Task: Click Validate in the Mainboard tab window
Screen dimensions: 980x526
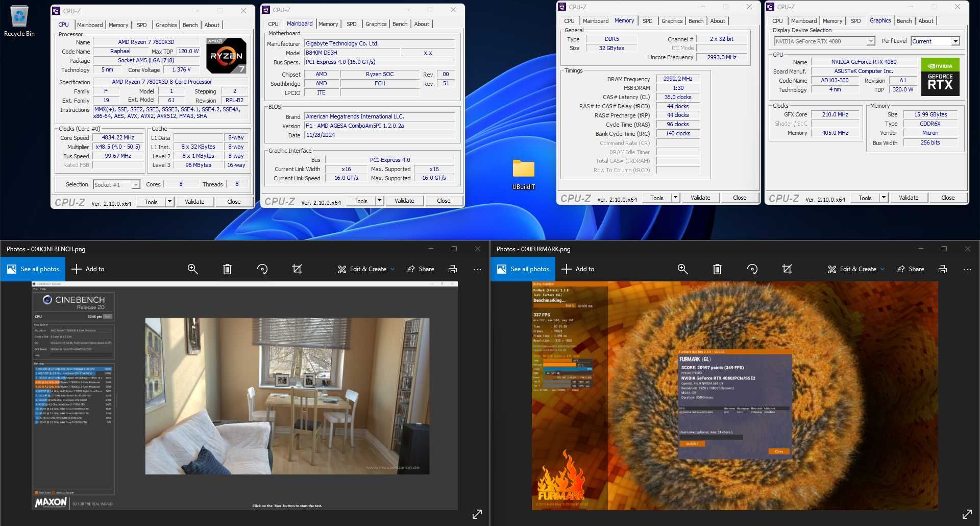Action: coord(404,201)
